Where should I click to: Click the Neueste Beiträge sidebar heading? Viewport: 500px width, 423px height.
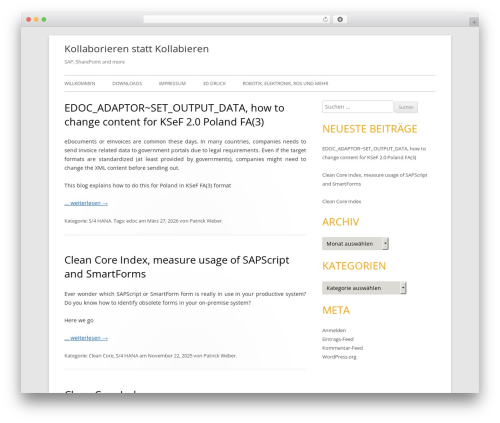(370, 129)
